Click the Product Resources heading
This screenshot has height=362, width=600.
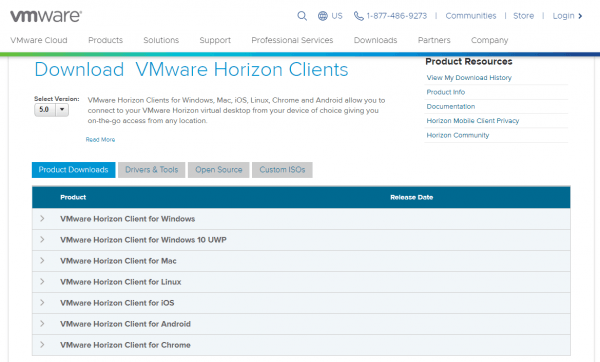click(x=469, y=61)
